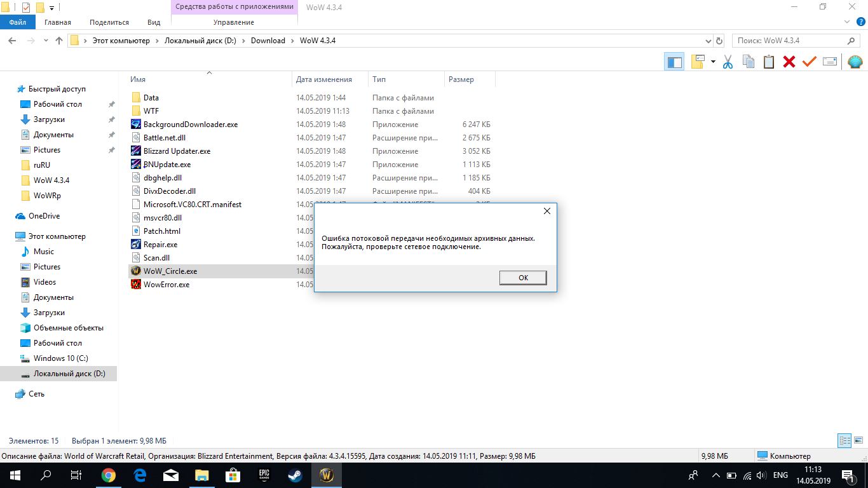
Task: Click the red X Delete icon
Action: [x=789, y=62]
